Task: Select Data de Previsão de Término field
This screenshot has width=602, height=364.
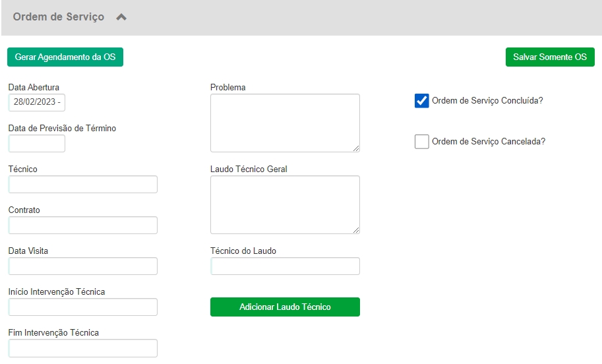Action: pyautogui.click(x=37, y=144)
